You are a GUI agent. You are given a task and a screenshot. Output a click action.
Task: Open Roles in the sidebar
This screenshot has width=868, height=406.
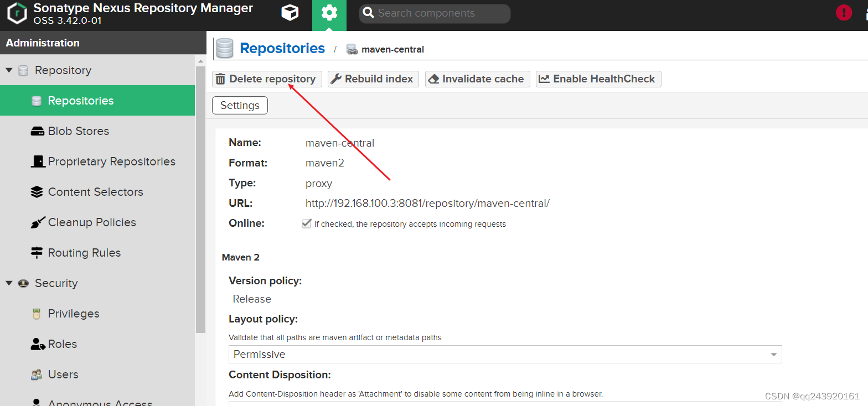[97, 344]
